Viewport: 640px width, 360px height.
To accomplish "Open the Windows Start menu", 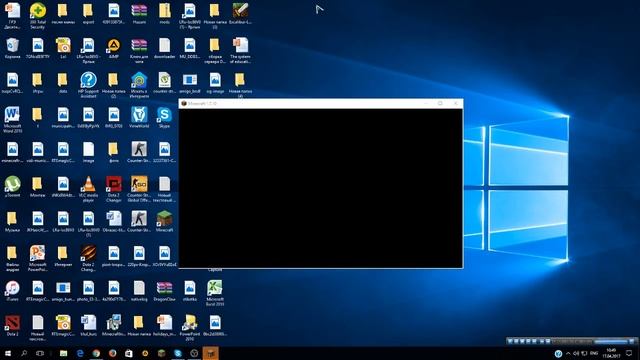I will click(x=8, y=353).
